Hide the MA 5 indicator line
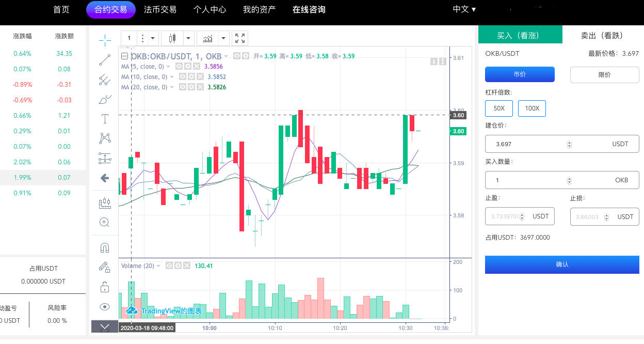The width and height of the screenshot is (644, 344). (179, 66)
